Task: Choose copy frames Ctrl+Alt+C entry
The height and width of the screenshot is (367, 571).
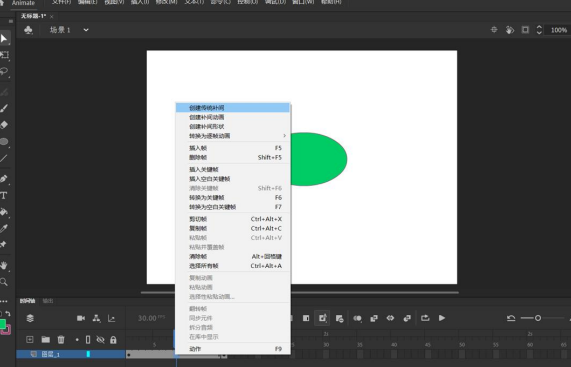Action: point(233,228)
